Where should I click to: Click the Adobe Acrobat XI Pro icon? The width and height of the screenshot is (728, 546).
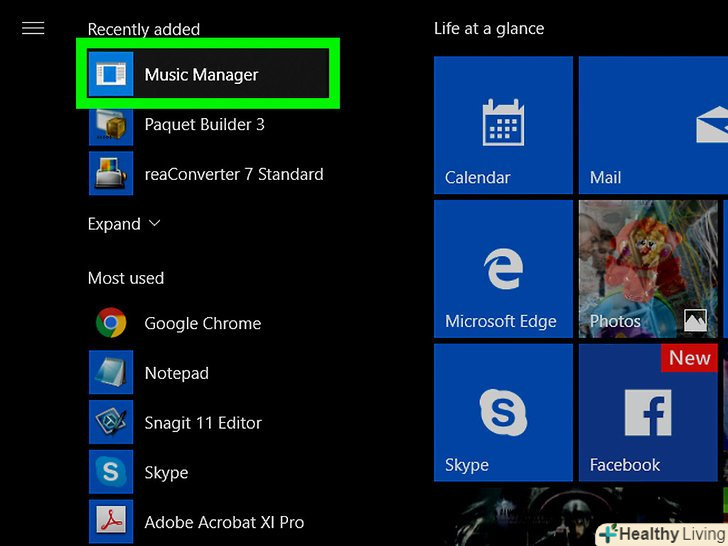pyautogui.click(x=111, y=521)
